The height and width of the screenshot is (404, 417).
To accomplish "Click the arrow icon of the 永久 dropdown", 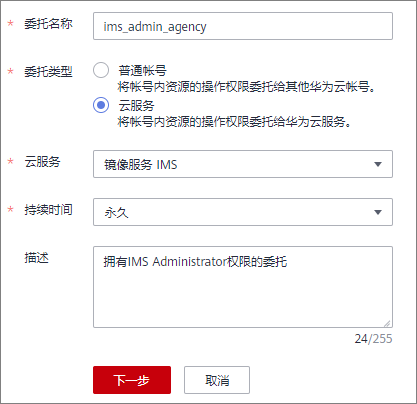I will [378, 212].
